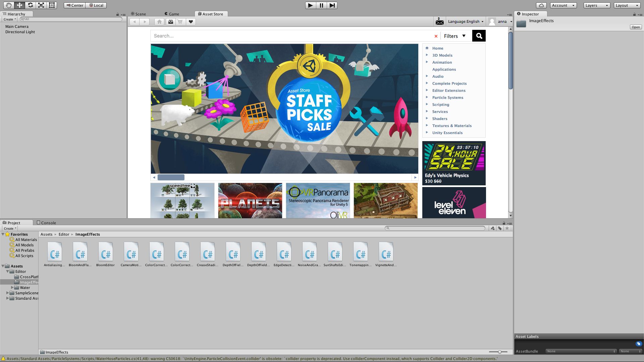Toggle the Pause button

tap(321, 5)
